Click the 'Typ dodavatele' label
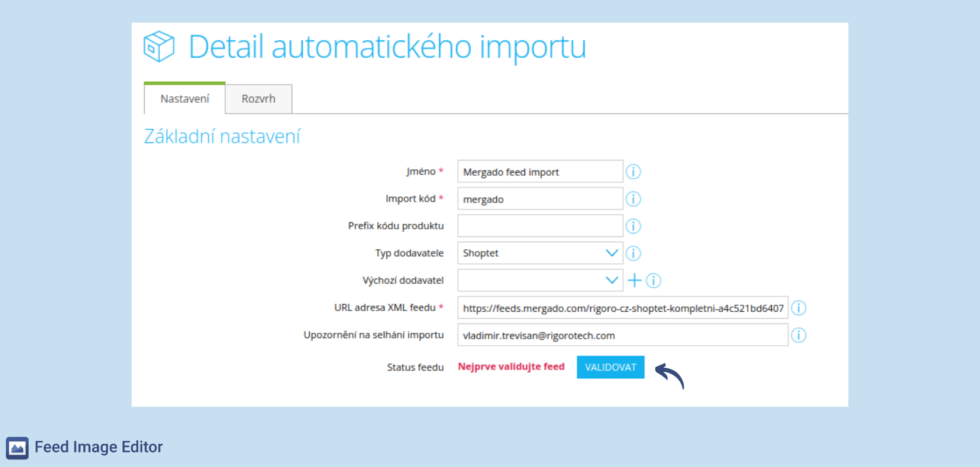The width and height of the screenshot is (980, 467). [x=409, y=253]
